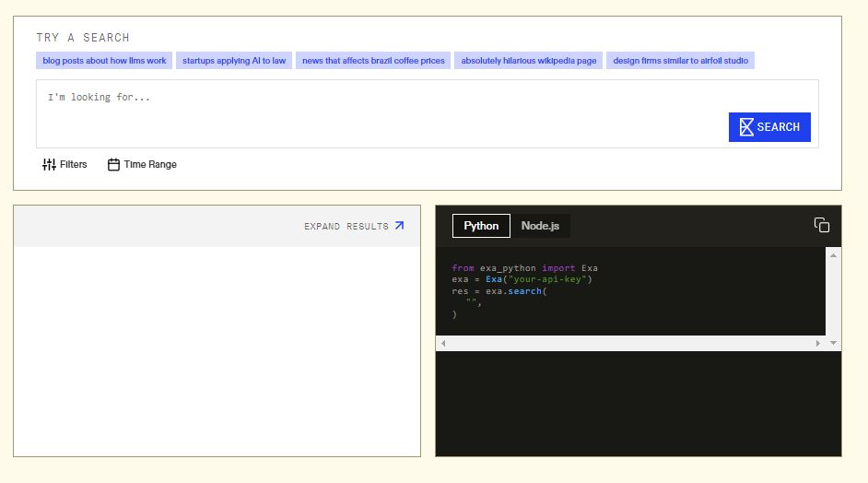868x483 pixels.
Task: Choose 'design firms similar to airfoil studio' chip
Action: 680,61
